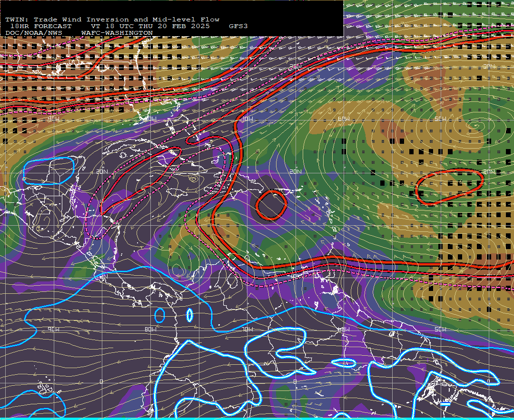Select the blue oval contour over the Yucatan
The image size is (514, 420).
tap(49, 171)
